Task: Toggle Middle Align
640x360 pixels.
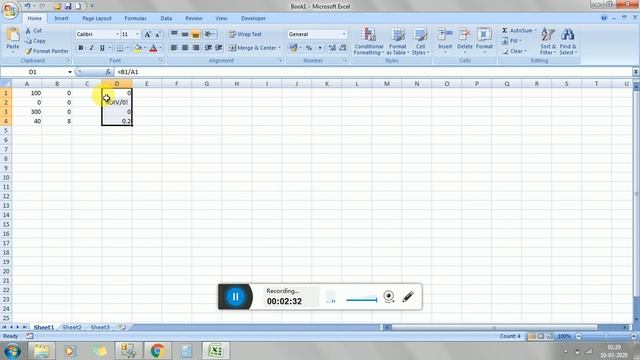Action: (185, 34)
